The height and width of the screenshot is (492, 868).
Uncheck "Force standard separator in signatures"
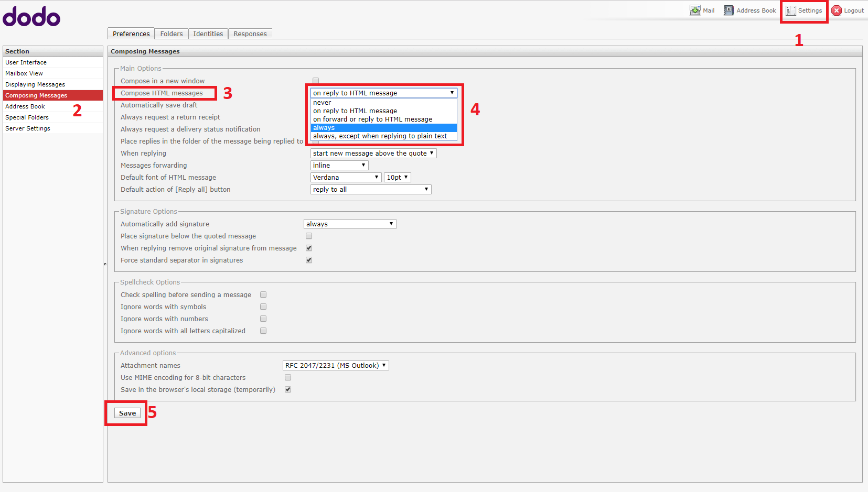pyautogui.click(x=308, y=260)
